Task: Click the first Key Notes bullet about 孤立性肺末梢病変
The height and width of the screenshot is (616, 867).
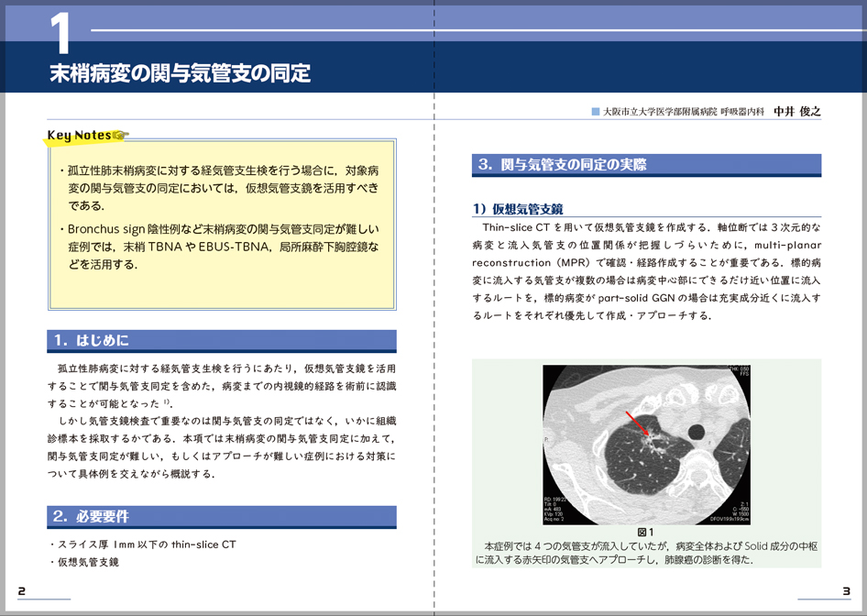Action: 219,188
